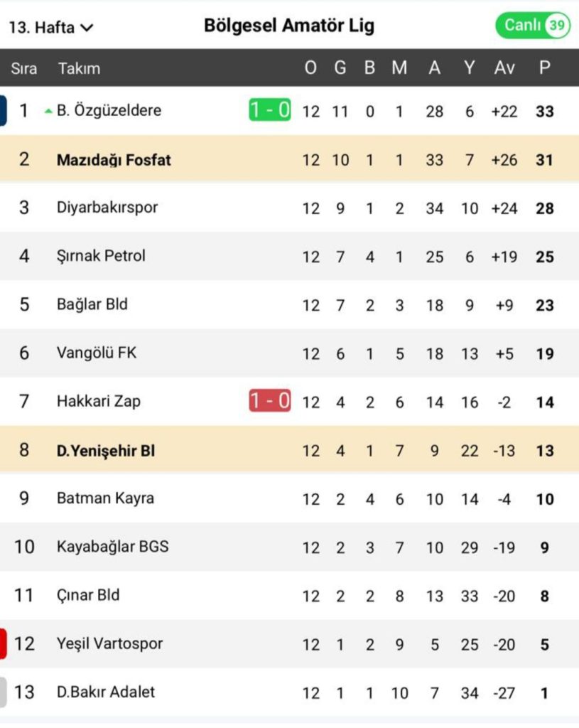The height and width of the screenshot is (728, 579).
Task: Open Vangölü FK team entry
Action: [x=97, y=353]
